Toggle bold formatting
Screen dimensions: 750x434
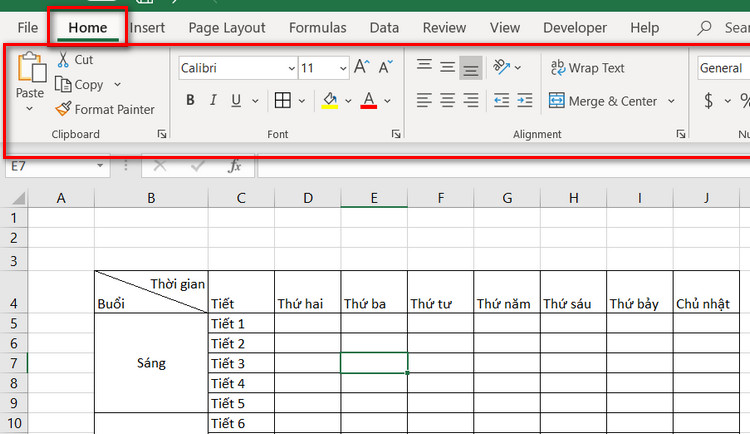coord(190,100)
